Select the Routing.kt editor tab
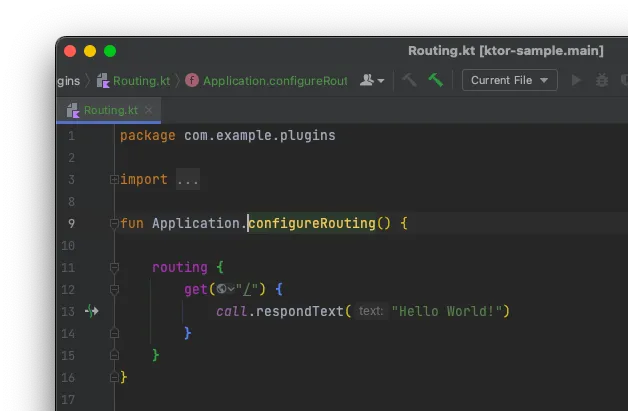 (111, 110)
